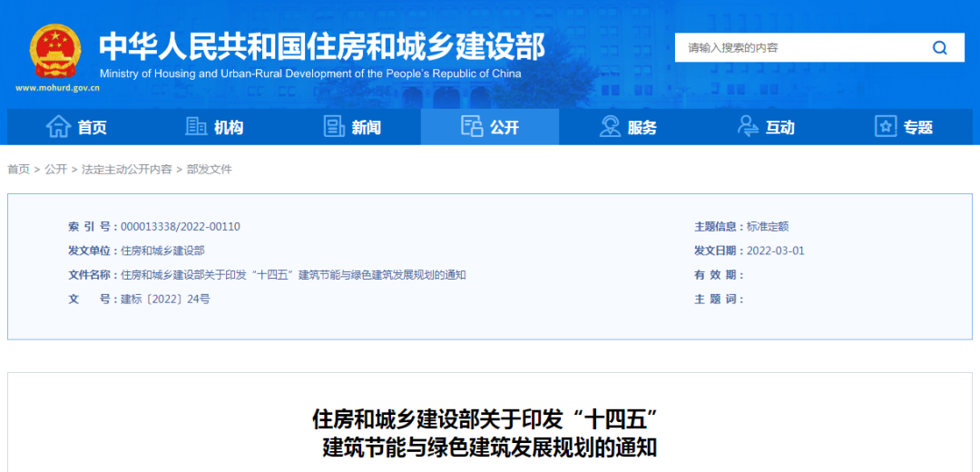Click the home icon beside 首页
980x472 pixels.
[x=58, y=127]
